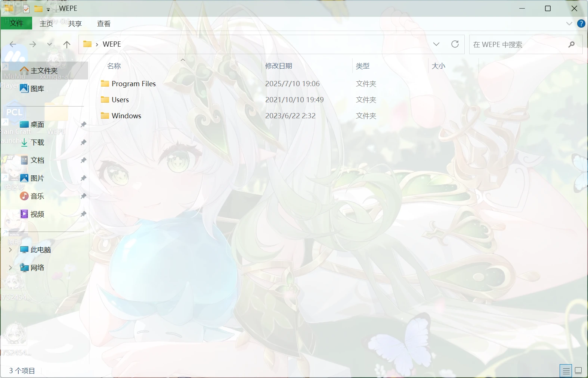This screenshot has height=378, width=588.
Task: Open the Help question mark icon
Action: coord(581,24)
